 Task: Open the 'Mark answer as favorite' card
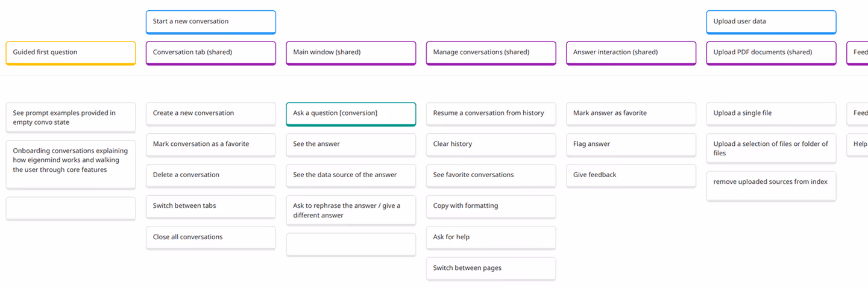click(631, 114)
